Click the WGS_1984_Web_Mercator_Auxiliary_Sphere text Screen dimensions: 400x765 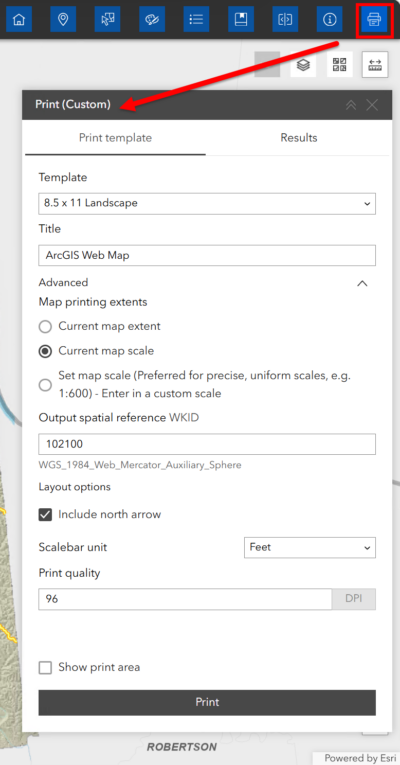[140, 465]
